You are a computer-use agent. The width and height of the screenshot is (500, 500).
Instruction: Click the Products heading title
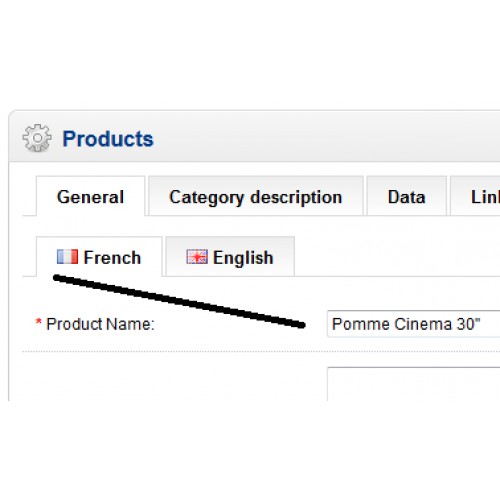pyautogui.click(x=108, y=139)
